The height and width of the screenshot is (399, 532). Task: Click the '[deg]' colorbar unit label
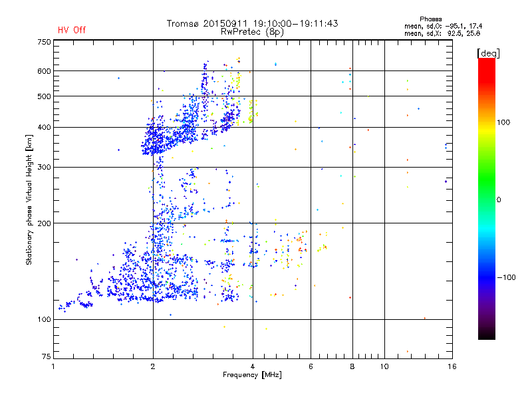488,53
